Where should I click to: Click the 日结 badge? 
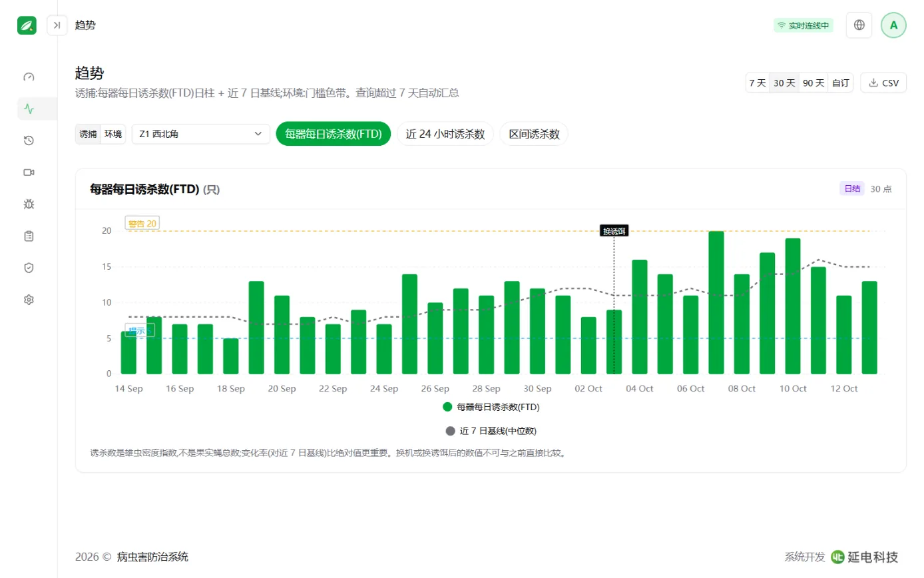click(852, 188)
